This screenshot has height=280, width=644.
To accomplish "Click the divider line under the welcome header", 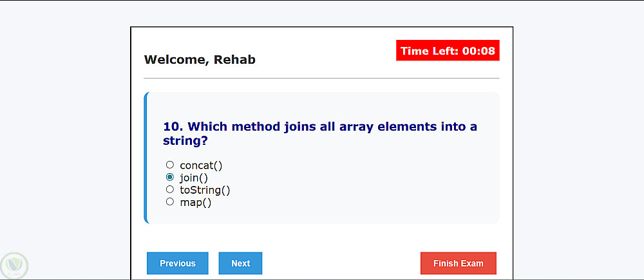I will tap(321, 78).
